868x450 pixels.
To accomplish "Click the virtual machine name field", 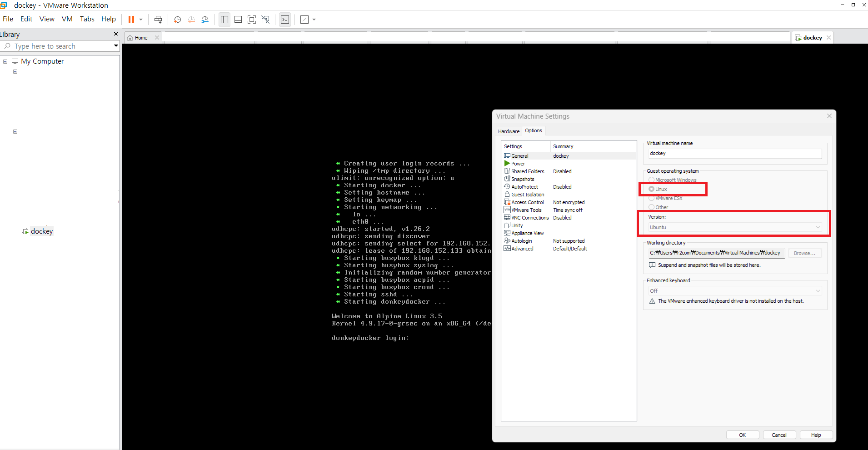I will coord(735,154).
